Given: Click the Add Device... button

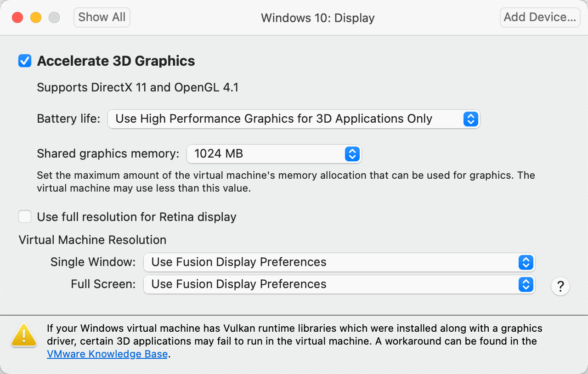Looking at the screenshot, I should [x=540, y=17].
